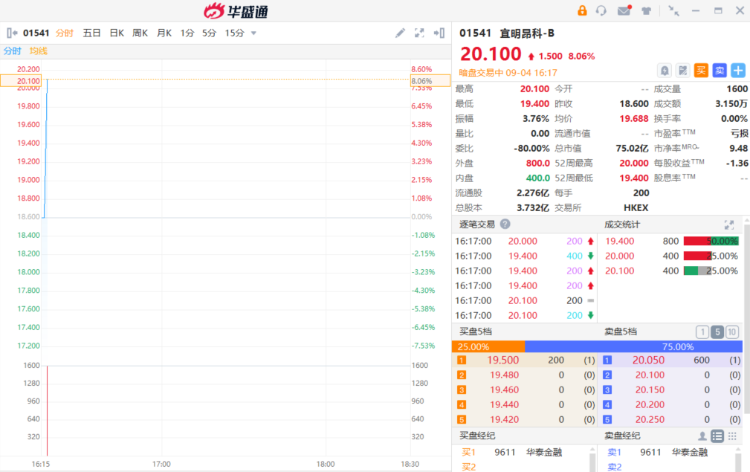The width and height of the screenshot is (750, 472).
Task: Expand the period dropdown arrow after 15分
Action: click(x=254, y=33)
